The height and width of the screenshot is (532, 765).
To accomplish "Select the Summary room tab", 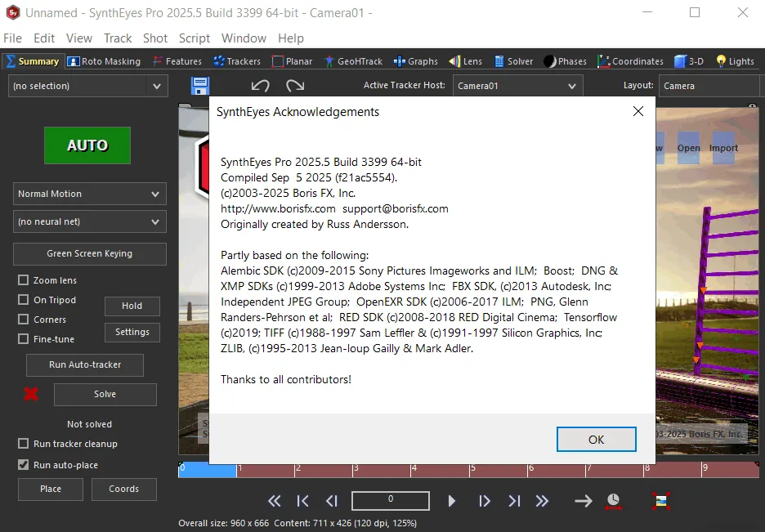I will coord(33,61).
